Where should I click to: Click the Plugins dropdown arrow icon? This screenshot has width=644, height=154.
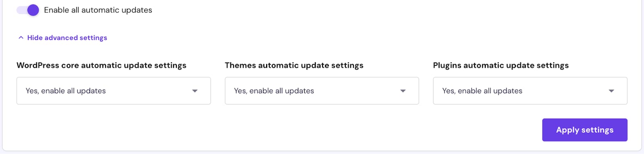coord(611,91)
